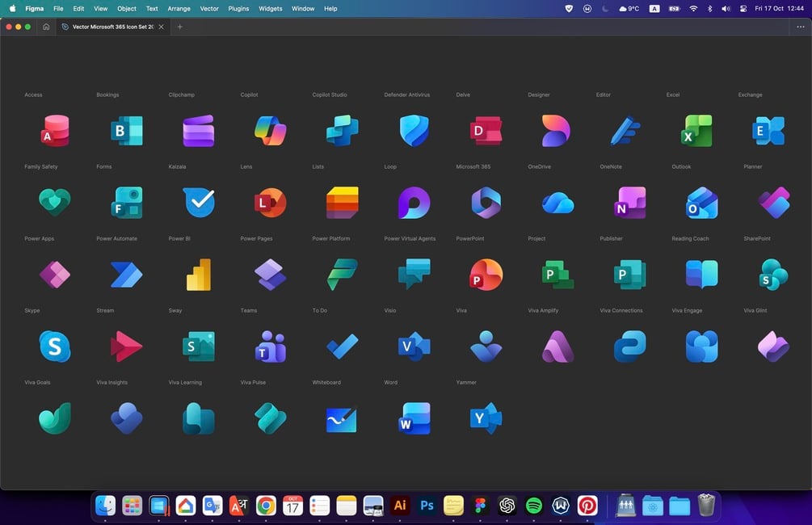Select the Visio icon
This screenshot has width=812, height=525.
pyautogui.click(x=414, y=346)
